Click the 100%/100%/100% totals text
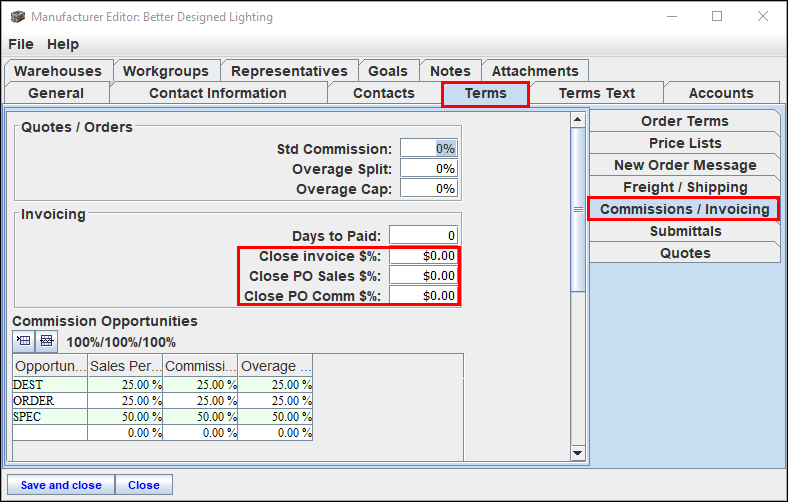The width and height of the screenshot is (788, 502). (121, 343)
